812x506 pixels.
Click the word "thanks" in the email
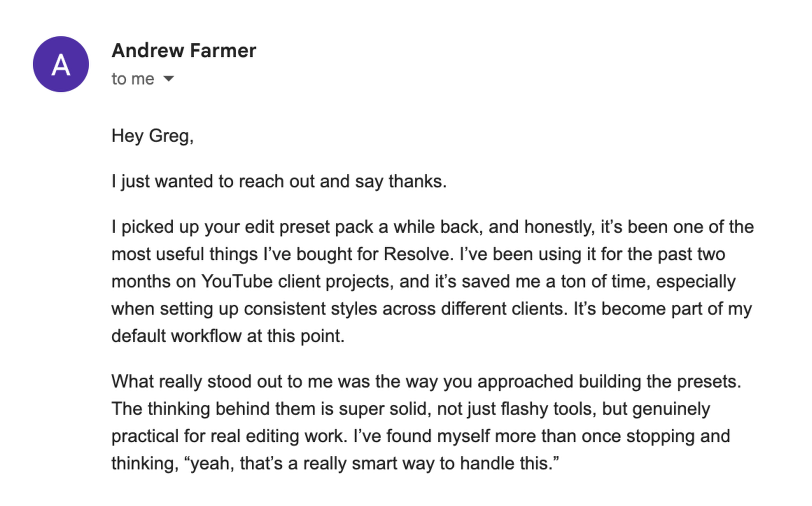(417, 181)
